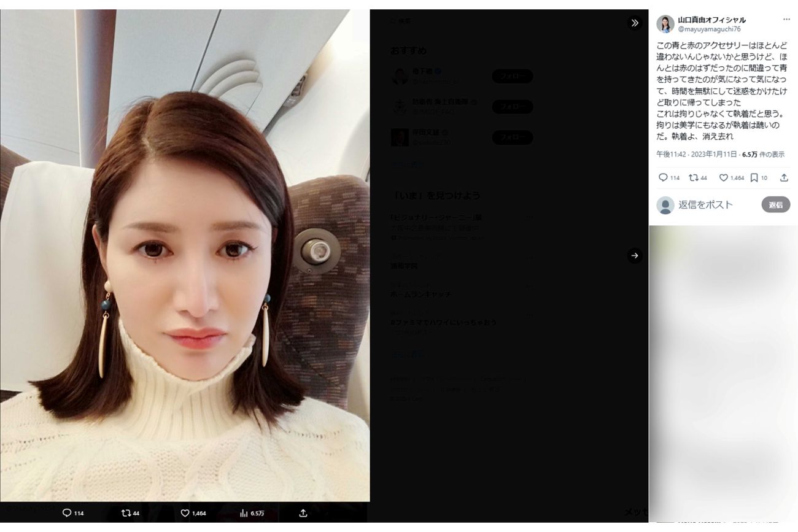Click the @mayuyamaguchi76 handle
Image resolution: width=798 pixels, height=532 pixels.
tap(709, 29)
